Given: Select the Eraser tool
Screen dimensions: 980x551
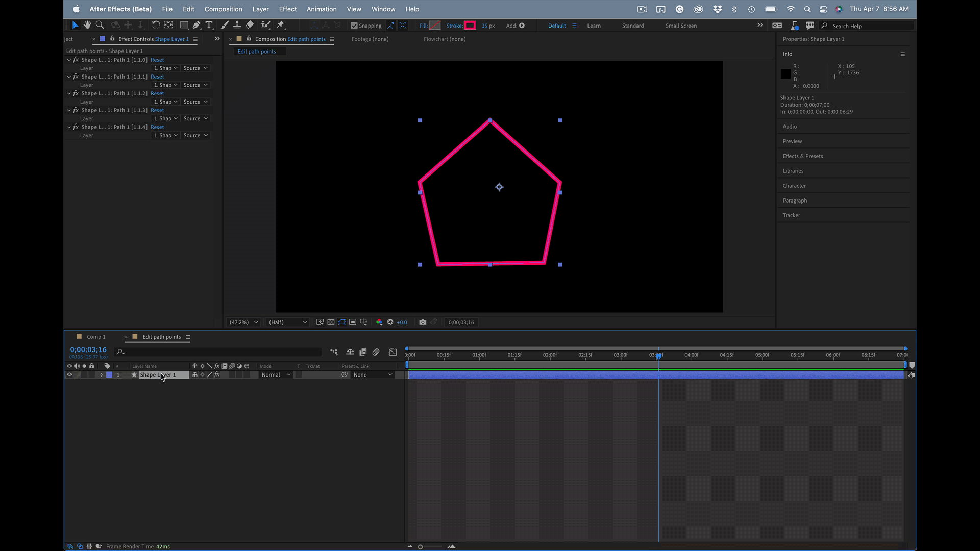Looking at the screenshot, I should point(250,25).
